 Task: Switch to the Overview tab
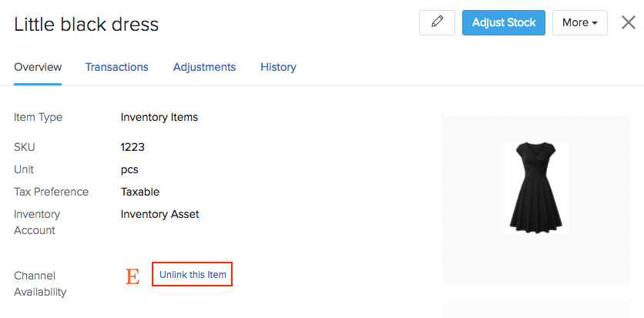point(38,67)
